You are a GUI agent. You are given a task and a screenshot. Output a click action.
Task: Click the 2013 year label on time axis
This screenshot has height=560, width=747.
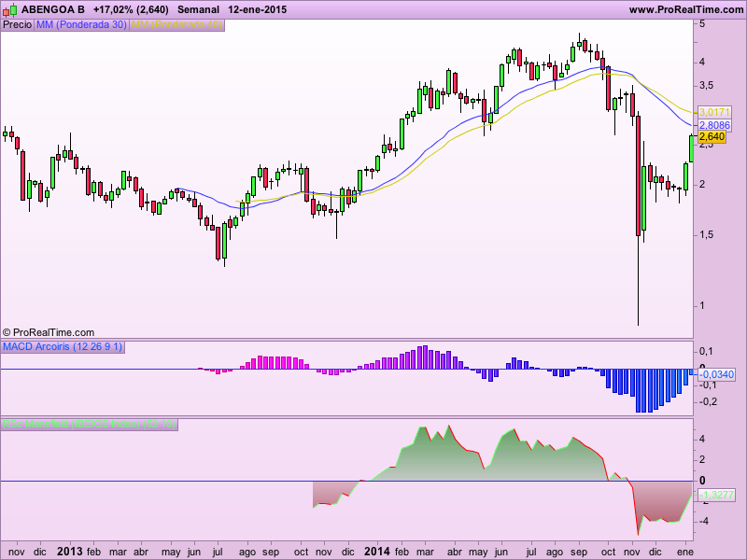pos(69,552)
